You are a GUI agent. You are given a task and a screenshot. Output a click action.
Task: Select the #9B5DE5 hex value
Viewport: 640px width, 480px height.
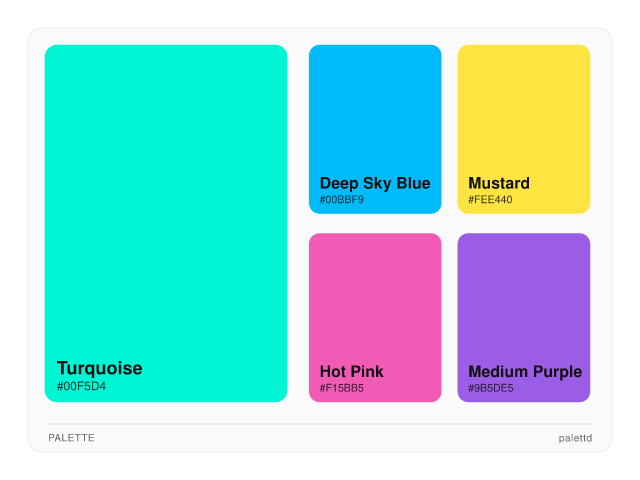491,388
